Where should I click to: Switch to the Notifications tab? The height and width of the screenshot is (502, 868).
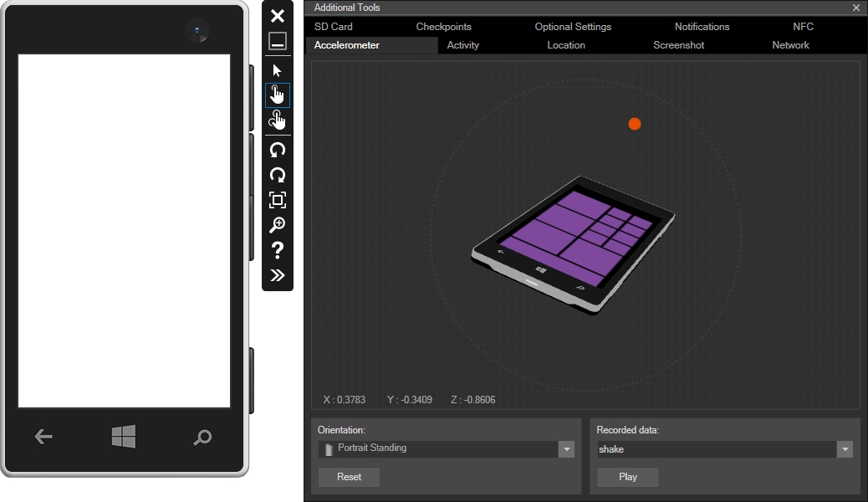click(702, 27)
